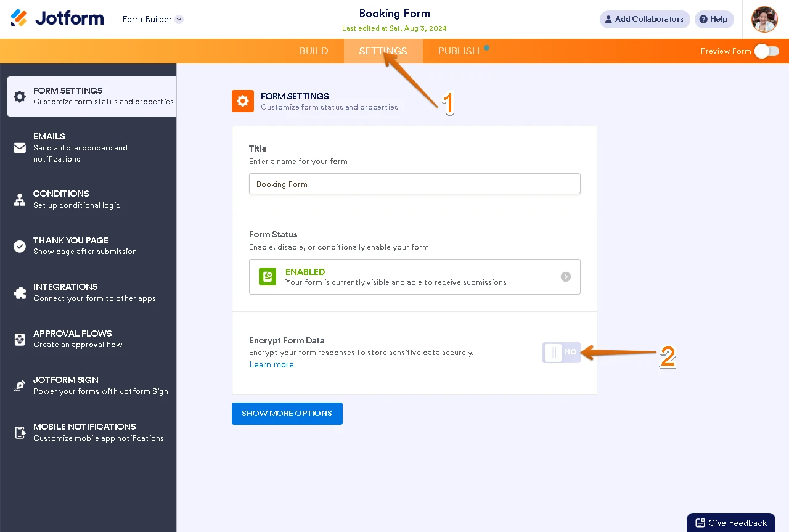This screenshot has width=789, height=532.
Task: Click the Jotform logo
Action: pyautogui.click(x=57, y=18)
